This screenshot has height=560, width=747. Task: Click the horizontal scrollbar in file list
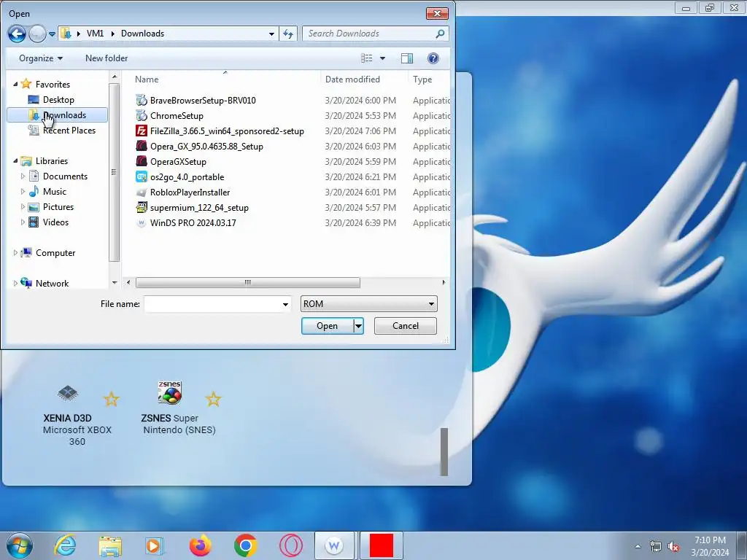pos(248,282)
